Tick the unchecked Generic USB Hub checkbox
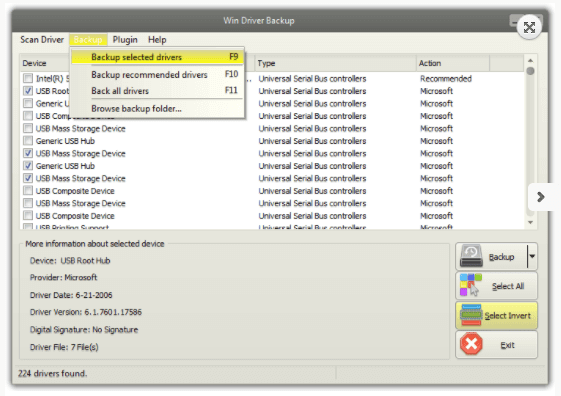The height and width of the screenshot is (396, 561). (x=28, y=141)
